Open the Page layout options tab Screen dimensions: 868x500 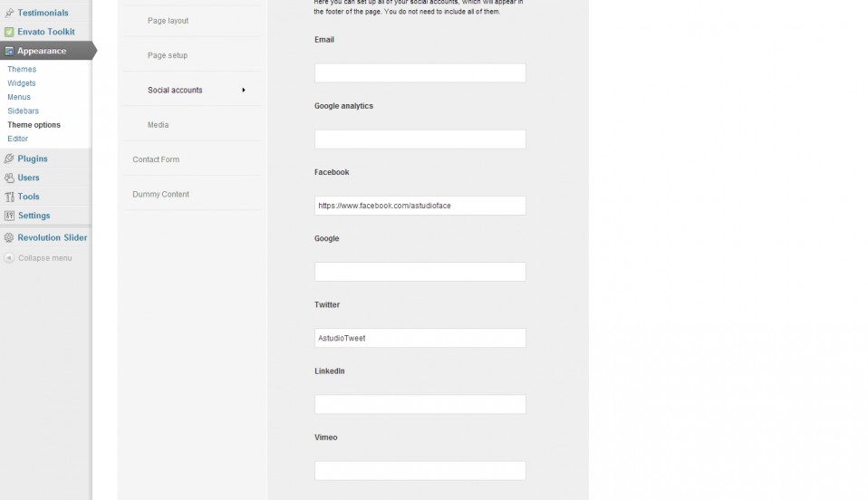point(168,21)
